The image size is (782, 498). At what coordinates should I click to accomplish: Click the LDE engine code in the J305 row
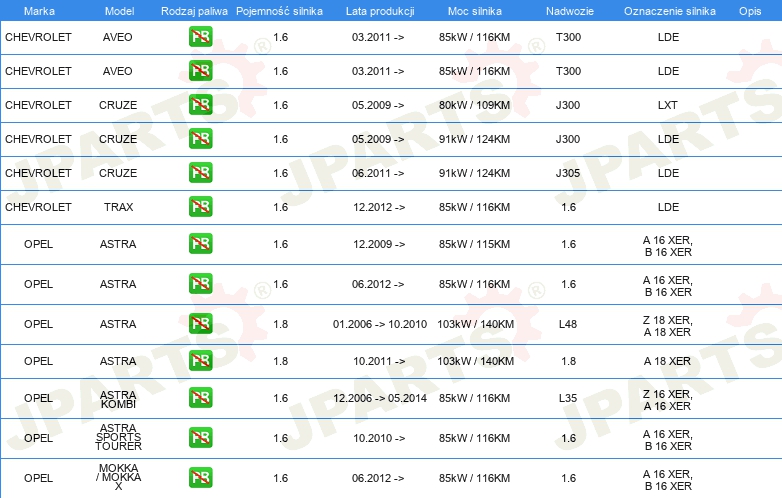click(668, 173)
